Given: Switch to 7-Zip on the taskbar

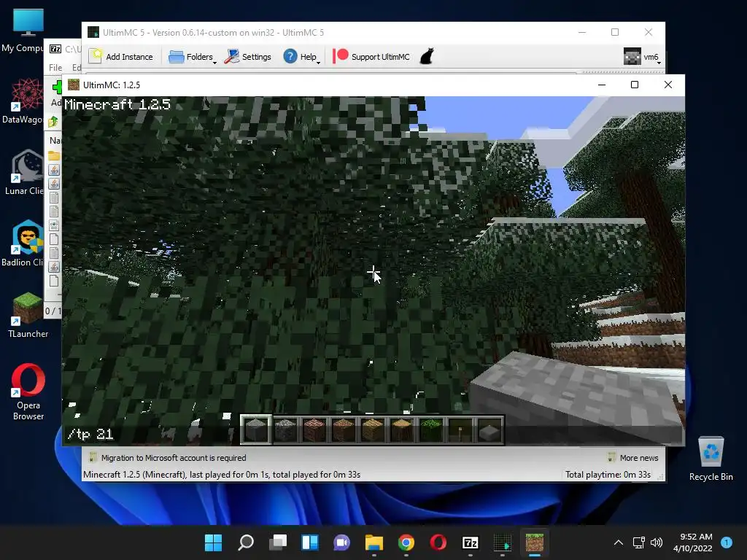Looking at the screenshot, I should pos(471,542).
